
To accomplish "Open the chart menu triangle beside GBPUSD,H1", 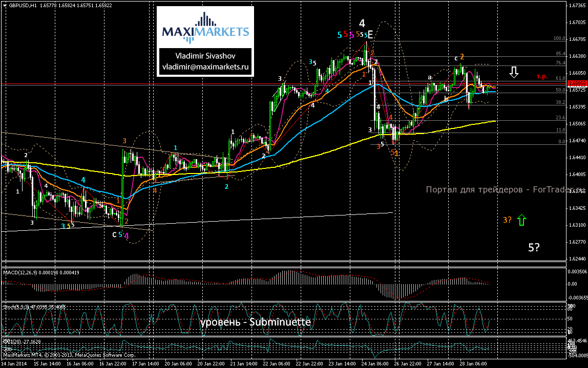I will point(5,5).
